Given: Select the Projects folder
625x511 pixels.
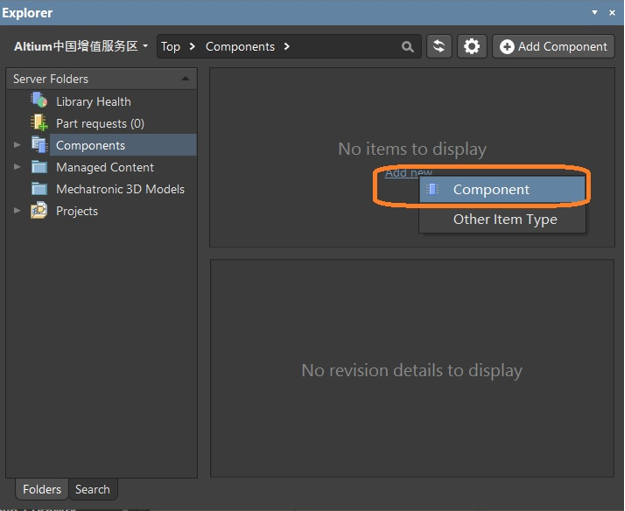Looking at the screenshot, I should (x=77, y=211).
